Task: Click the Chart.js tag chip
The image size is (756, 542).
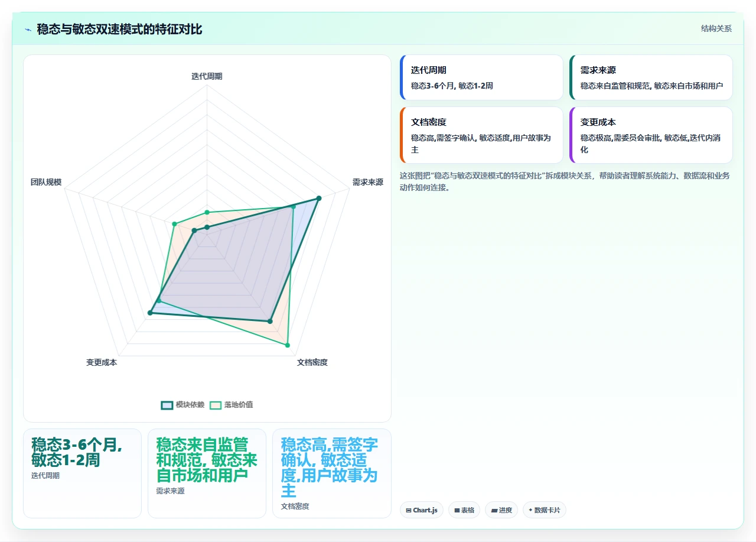Action: tap(422, 510)
